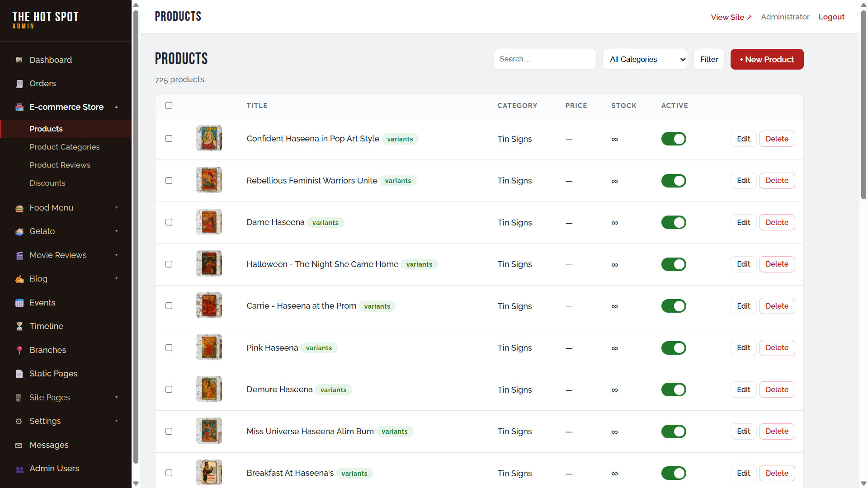This screenshot has width=868, height=488.
Task: Collapse the E-commerce Store section arrow
Action: (x=117, y=107)
